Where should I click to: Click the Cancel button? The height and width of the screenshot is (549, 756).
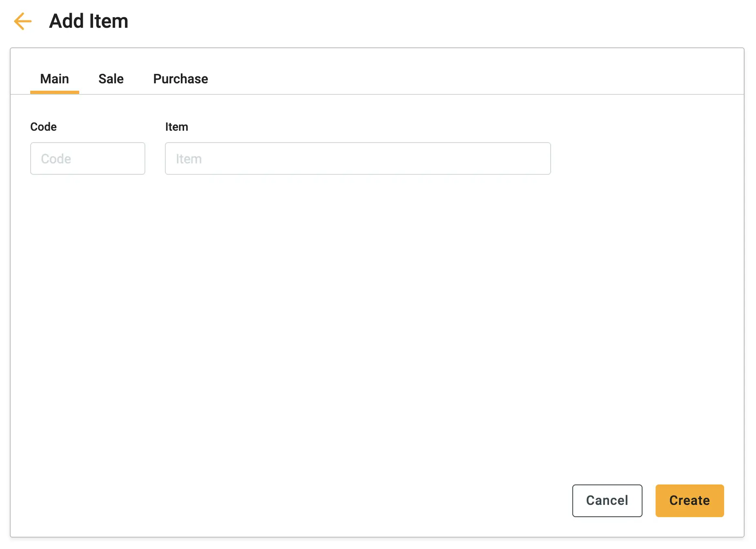[x=607, y=501]
